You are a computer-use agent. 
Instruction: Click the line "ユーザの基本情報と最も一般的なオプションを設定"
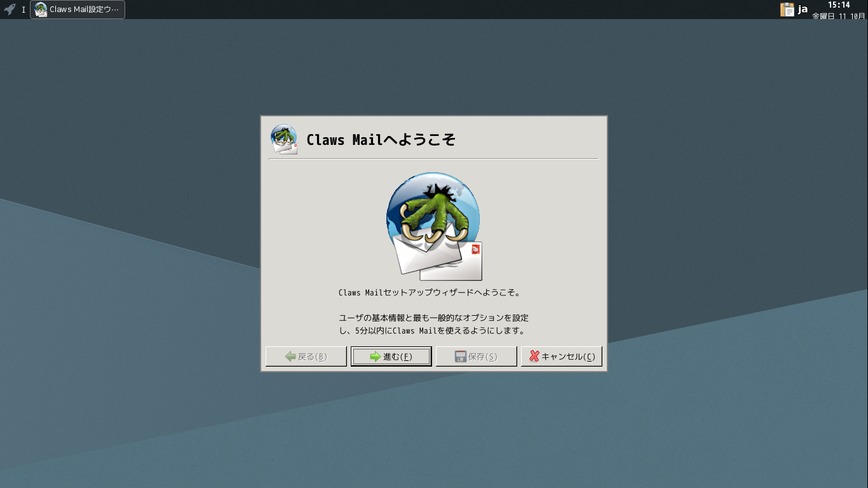pos(434,318)
